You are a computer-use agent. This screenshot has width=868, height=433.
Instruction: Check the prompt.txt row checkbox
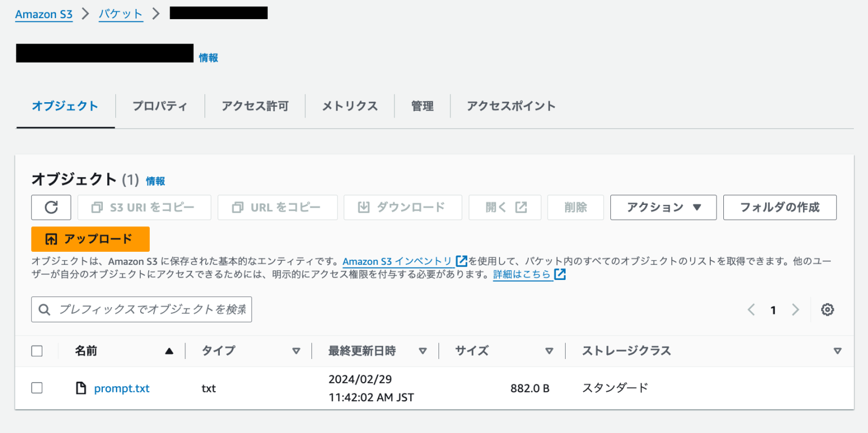[x=37, y=388]
